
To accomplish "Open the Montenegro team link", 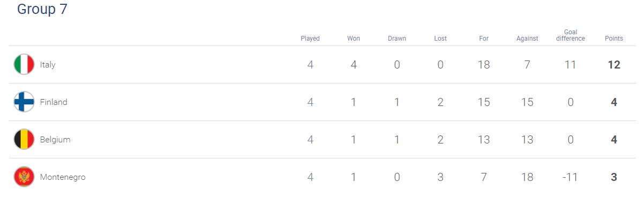I will tap(63, 177).
